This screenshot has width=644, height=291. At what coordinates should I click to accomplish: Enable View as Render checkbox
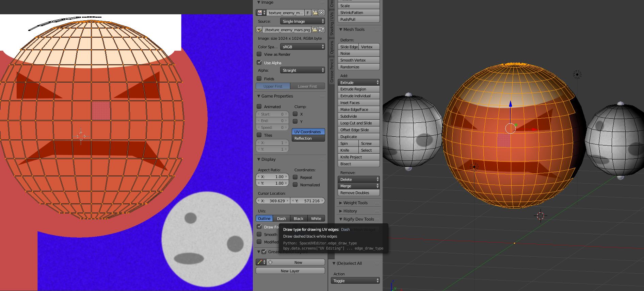(x=259, y=54)
